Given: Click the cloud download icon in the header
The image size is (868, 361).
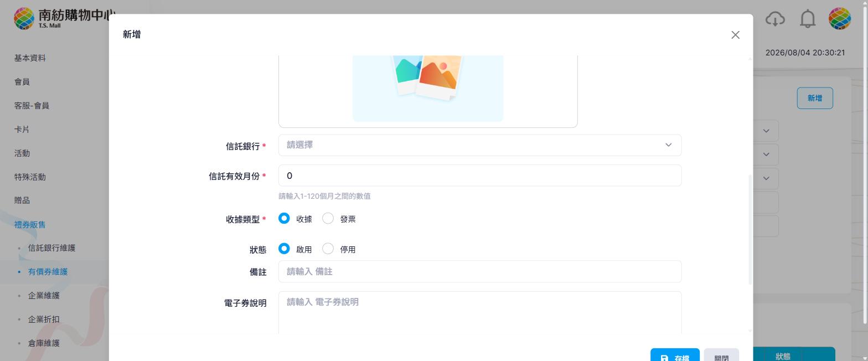Looking at the screenshot, I should (x=775, y=19).
